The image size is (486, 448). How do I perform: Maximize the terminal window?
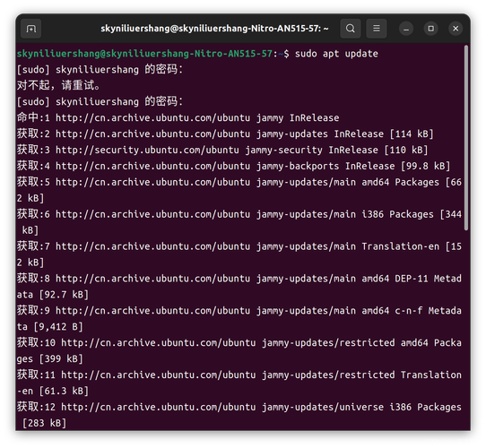430,29
